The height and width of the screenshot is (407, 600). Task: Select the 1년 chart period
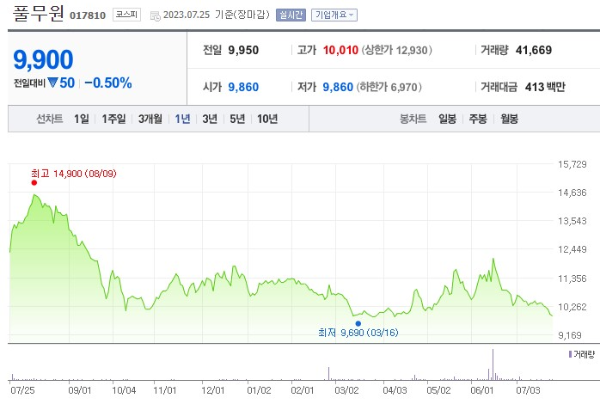point(183,119)
